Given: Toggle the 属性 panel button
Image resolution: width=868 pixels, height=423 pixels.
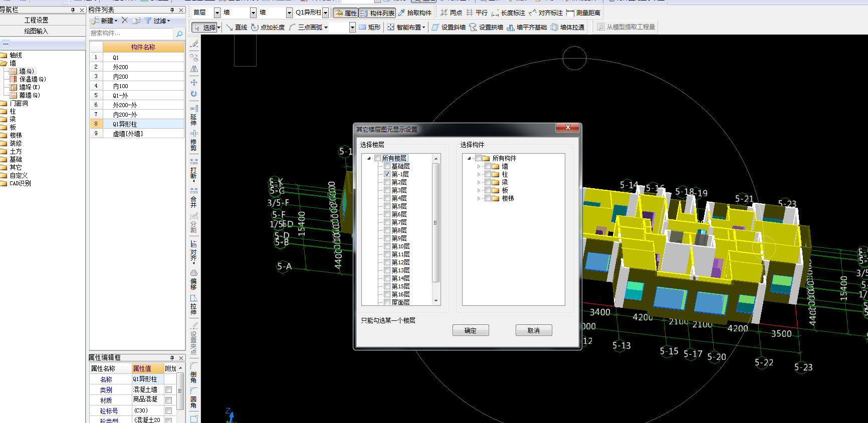Looking at the screenshot, I should (346, 13).
